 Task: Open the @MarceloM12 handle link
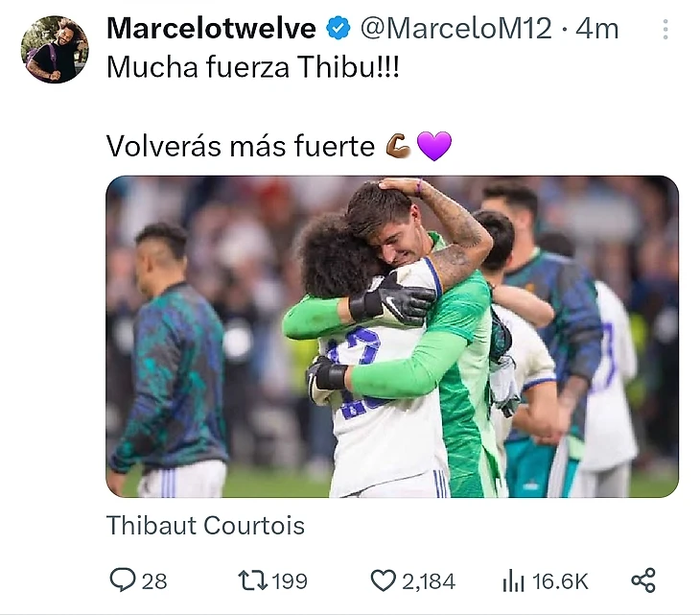click(455, 28)
